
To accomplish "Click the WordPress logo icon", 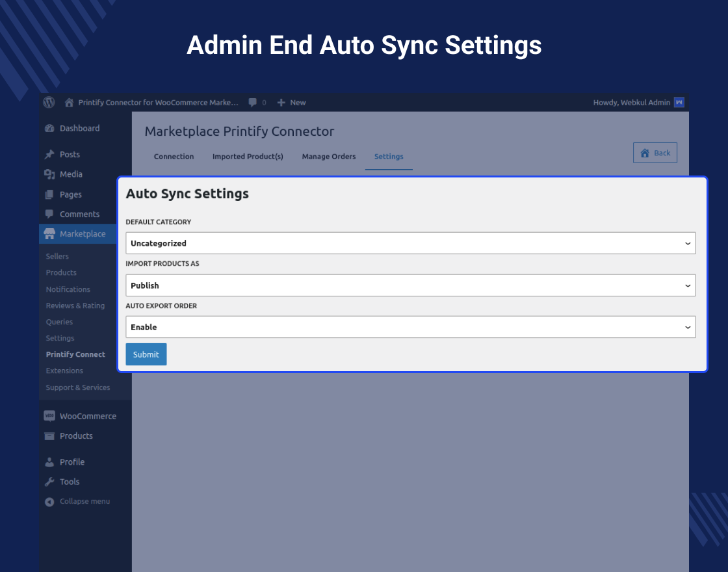I will click(x=49, y=102).
